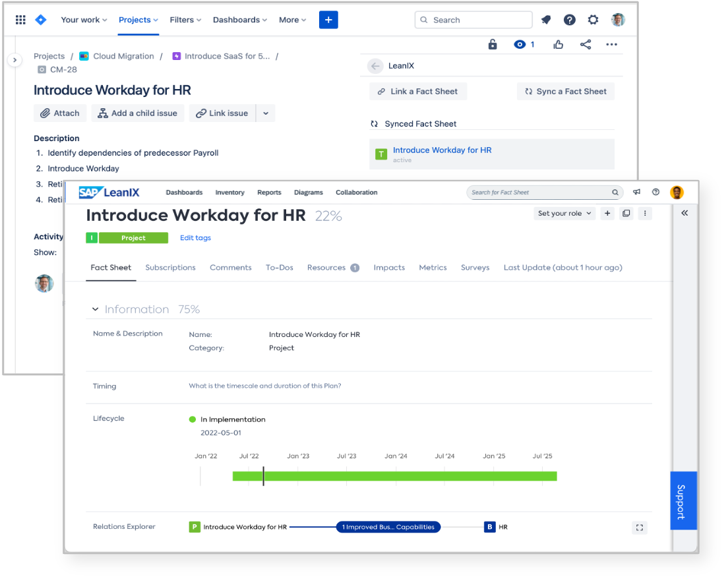
Task: Open the Dashboards dropdown in Jira
Action: (x=240, y=20)
